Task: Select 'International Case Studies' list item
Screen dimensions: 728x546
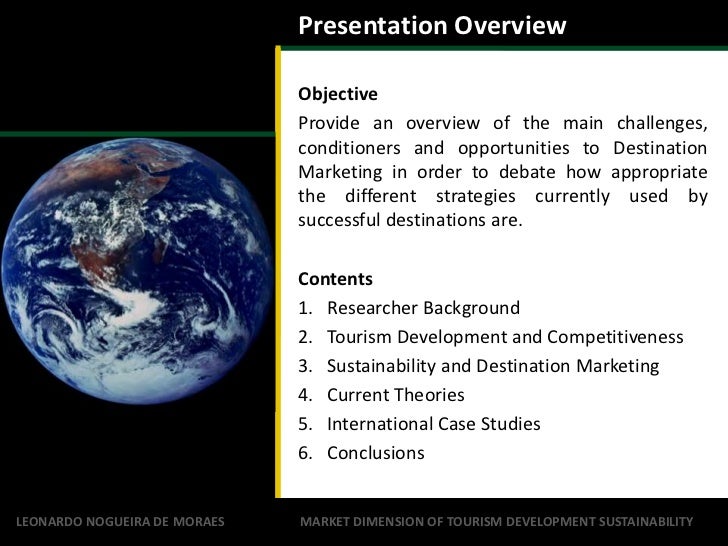Action: [x=434, y=424]
